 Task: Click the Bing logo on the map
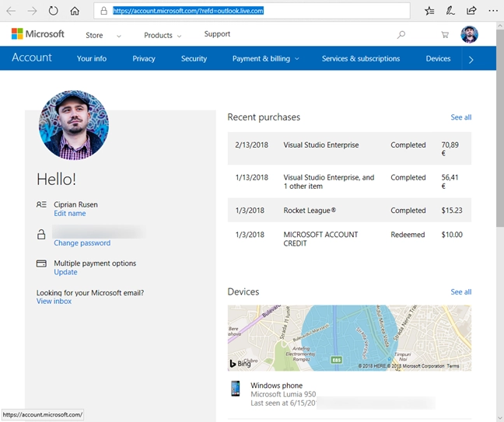tap(240, 364)
